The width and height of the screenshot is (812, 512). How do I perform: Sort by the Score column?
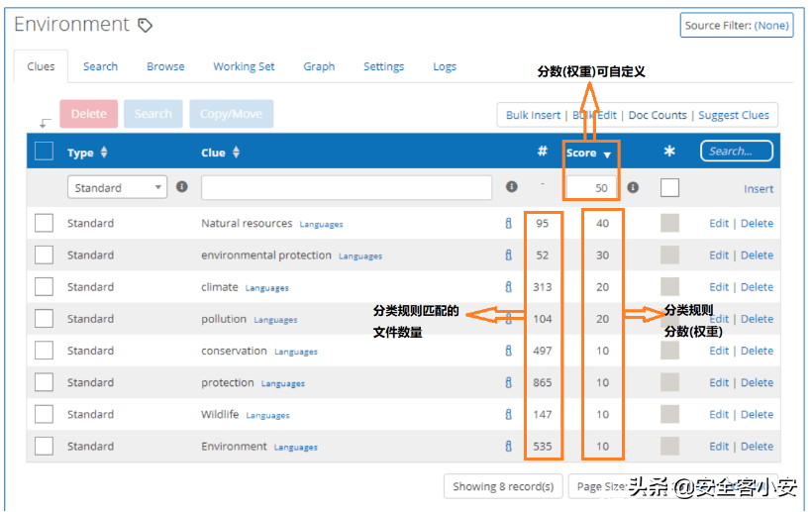589,154
